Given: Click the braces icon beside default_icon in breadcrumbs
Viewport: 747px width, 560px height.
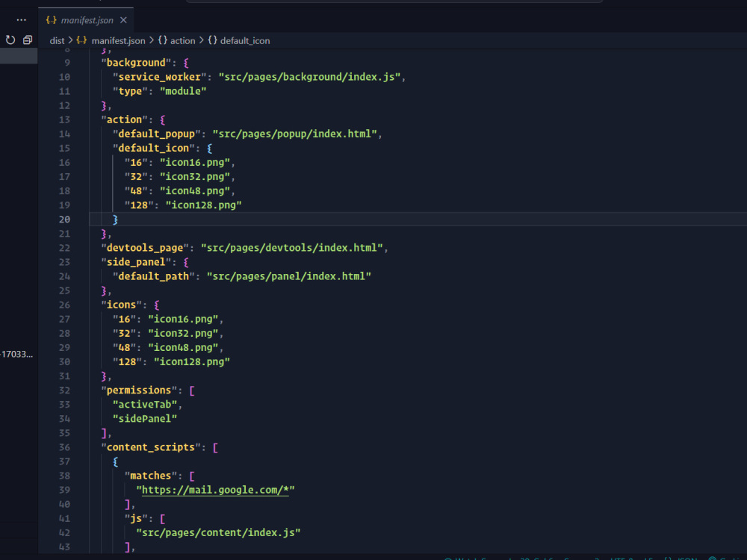Looking at the screenshot, I should click(x=212, y=40).
